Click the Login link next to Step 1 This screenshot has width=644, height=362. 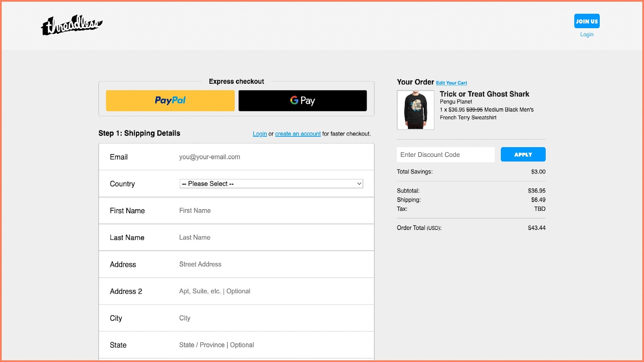pos(260,134)
